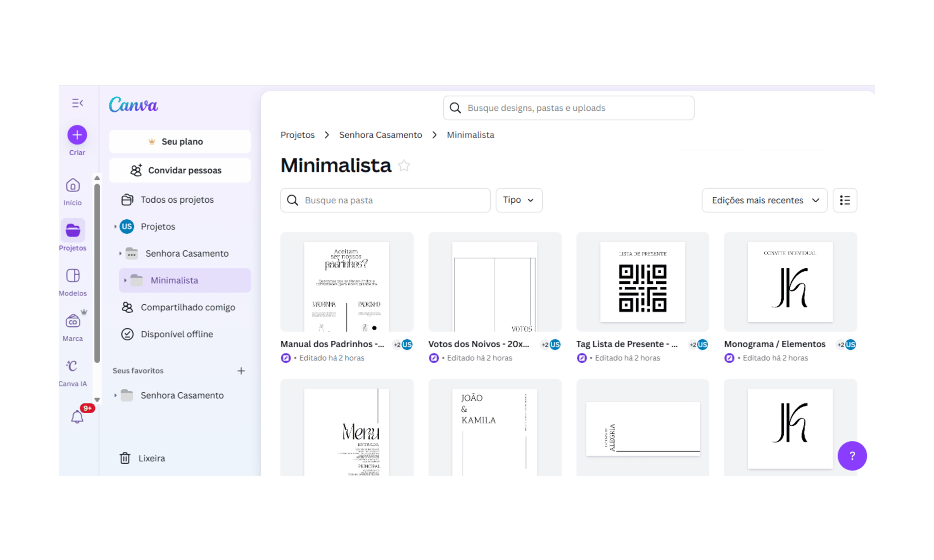Open Lixeira trash in sidebar
This screenshot has width=934, height=560.
click(151, 458)
